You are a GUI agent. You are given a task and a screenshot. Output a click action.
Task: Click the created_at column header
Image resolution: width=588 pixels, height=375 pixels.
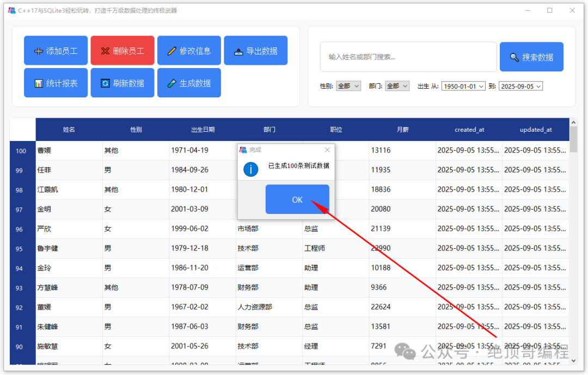click(x=469, y=130)
